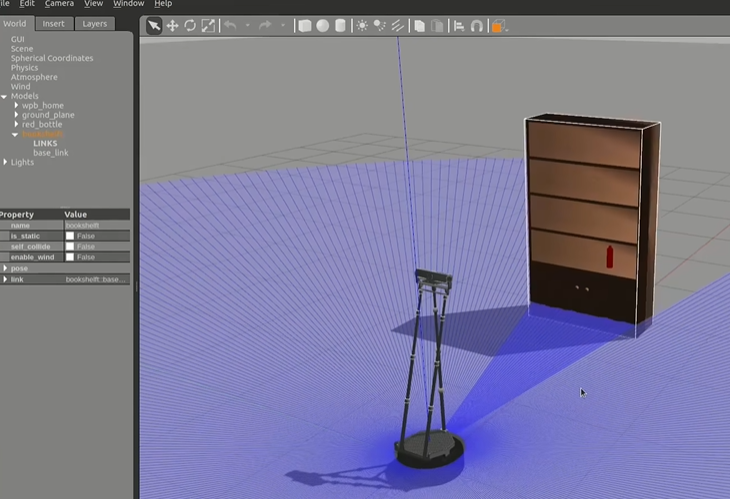This screenshot has width=730, height=499.
Task: Open the undo history dropdown
Action: point(248,26)
